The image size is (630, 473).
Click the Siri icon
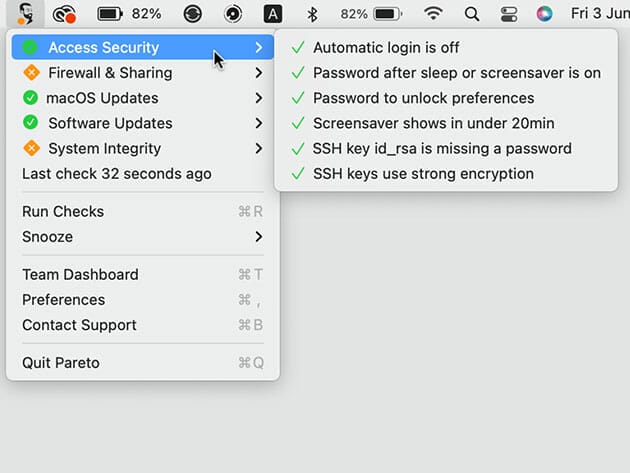pos(544,14)
